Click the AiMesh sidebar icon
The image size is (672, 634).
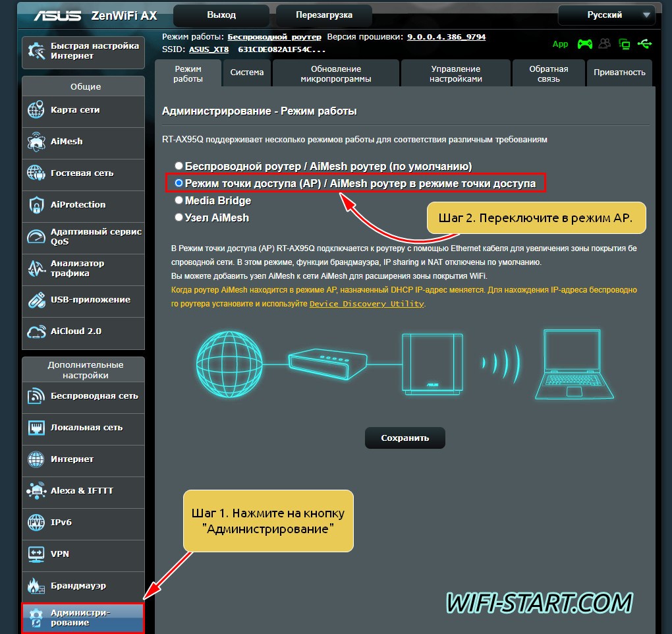36,142
